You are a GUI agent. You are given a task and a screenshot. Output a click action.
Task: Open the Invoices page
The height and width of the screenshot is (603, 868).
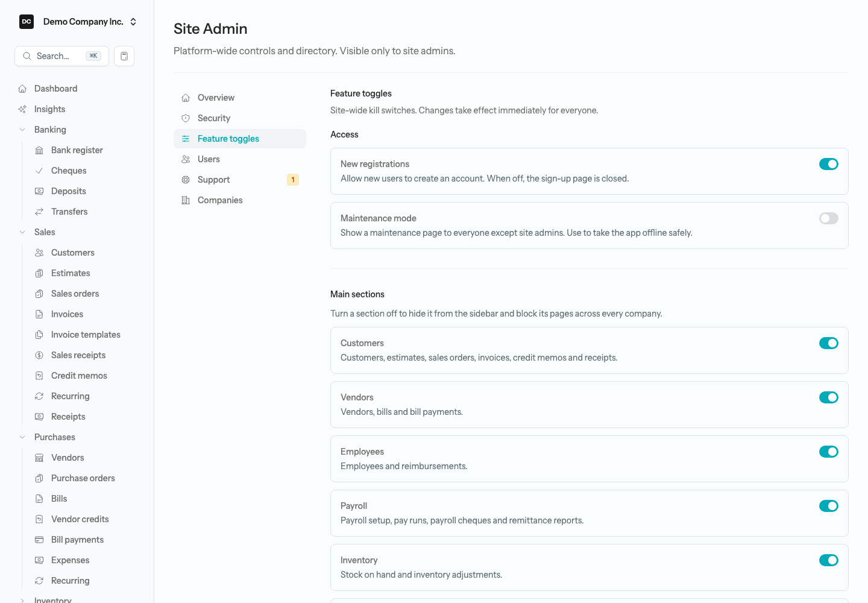click(84, 314)
